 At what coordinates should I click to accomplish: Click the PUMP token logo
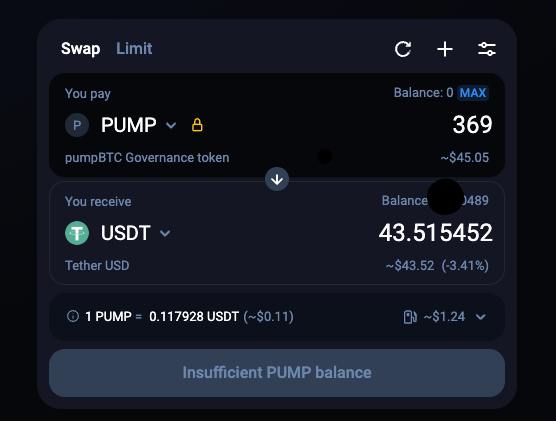click(x=77, y=125)
